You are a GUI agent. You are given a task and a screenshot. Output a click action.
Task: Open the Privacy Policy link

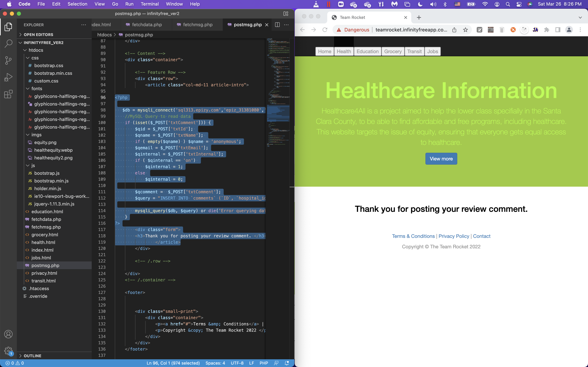454,236
